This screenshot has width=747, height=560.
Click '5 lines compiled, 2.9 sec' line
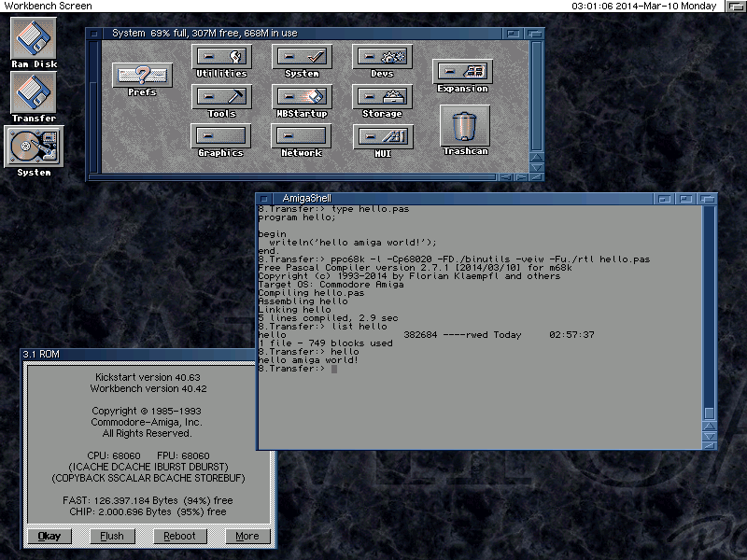[329, 318]
